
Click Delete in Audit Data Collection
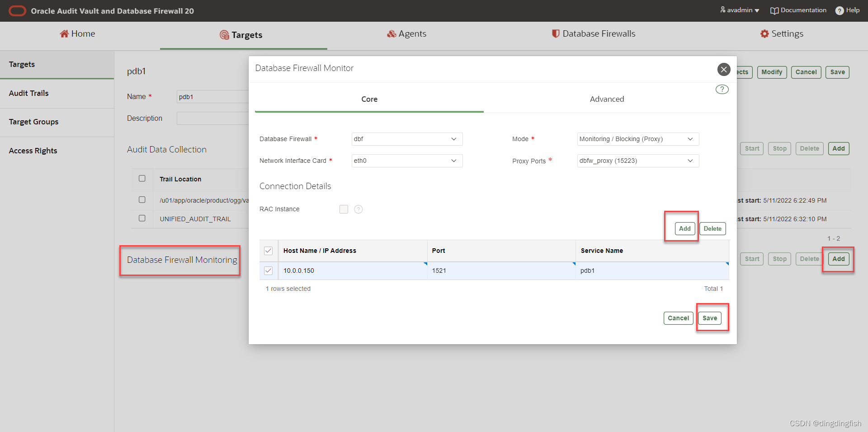click(x=809, y=148)
